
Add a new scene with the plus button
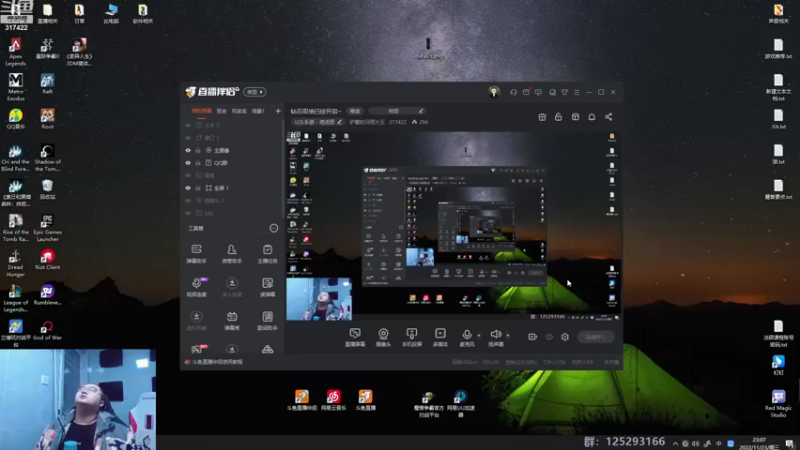coord(278,111)
